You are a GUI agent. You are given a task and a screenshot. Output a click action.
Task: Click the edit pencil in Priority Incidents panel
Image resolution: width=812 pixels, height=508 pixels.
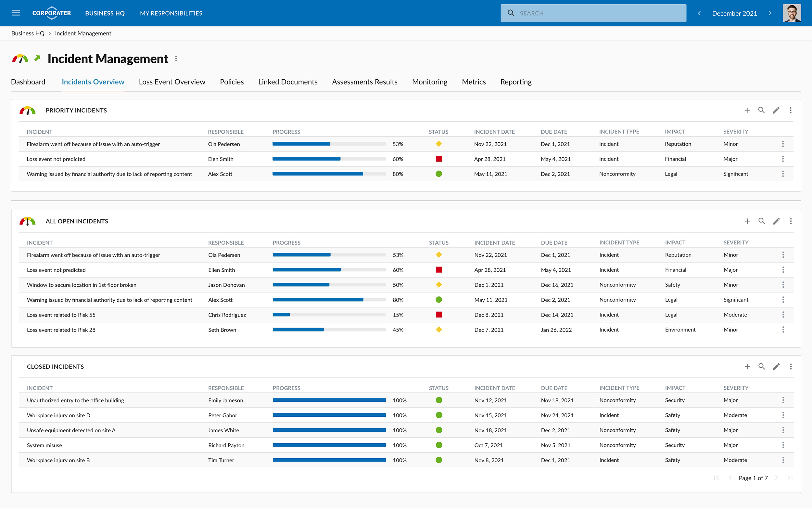[776, 110]
